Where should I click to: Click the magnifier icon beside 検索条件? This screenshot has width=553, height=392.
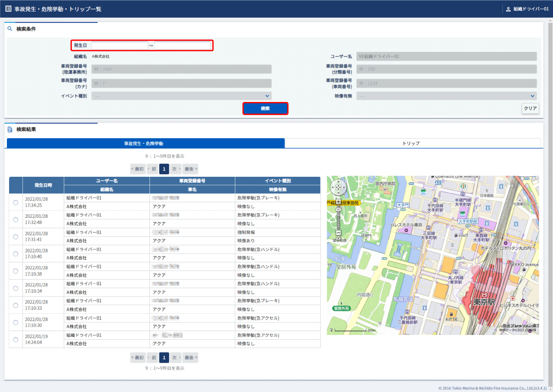(x=10, y=29)
